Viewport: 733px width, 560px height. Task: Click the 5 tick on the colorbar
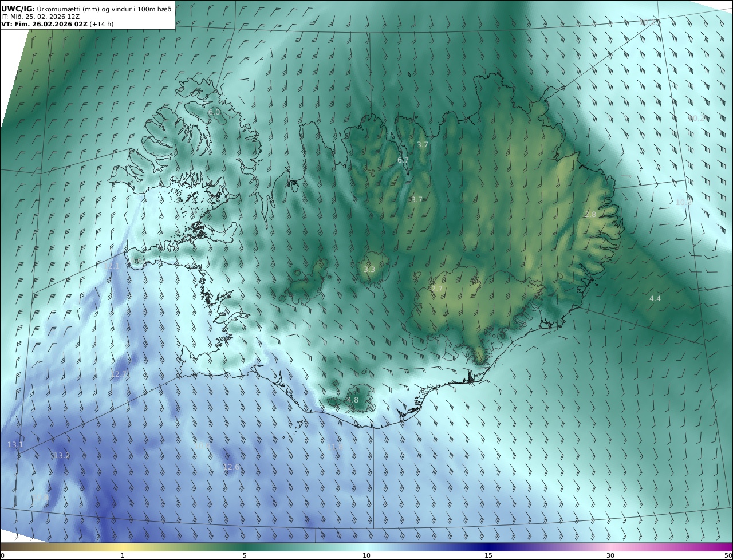[245, 555]
